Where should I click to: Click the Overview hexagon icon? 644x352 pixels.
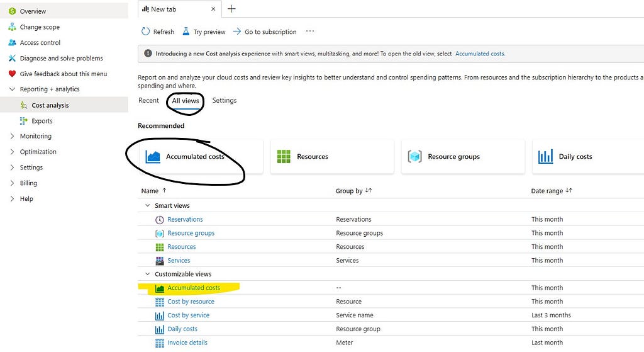pyautogui.click(x=12, y=11)
